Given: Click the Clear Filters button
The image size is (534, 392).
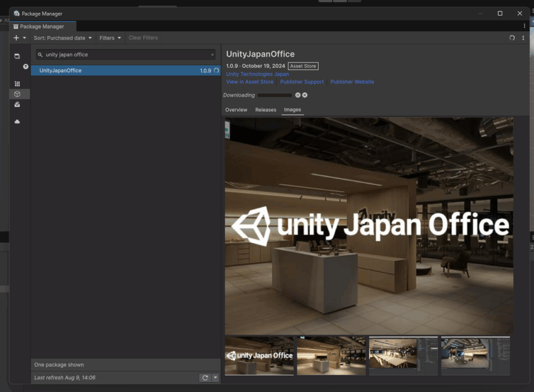Looking at the screenshot, I should coord(143,38).
